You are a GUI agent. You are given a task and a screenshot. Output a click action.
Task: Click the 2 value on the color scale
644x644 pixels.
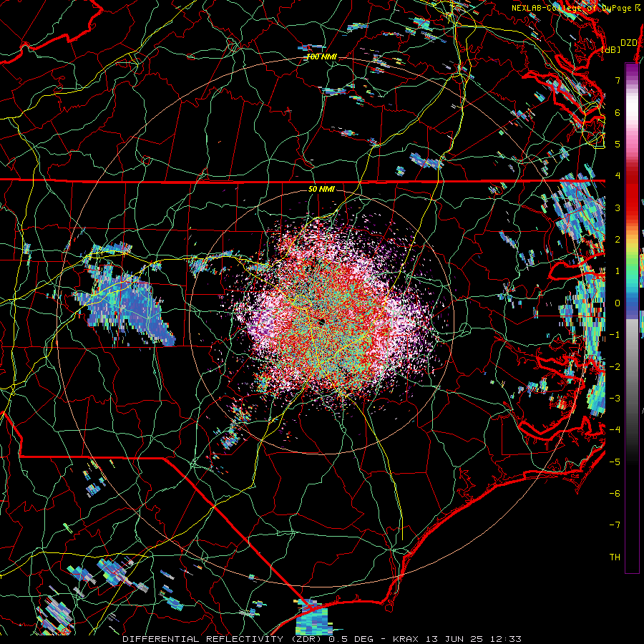pos(618,240)
